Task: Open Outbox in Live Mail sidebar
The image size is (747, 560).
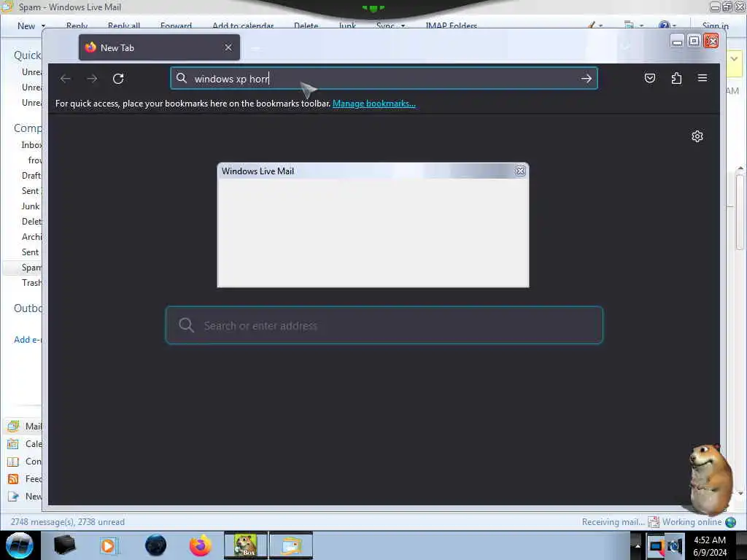Action: pyautogui.click(x=28, y=308)
